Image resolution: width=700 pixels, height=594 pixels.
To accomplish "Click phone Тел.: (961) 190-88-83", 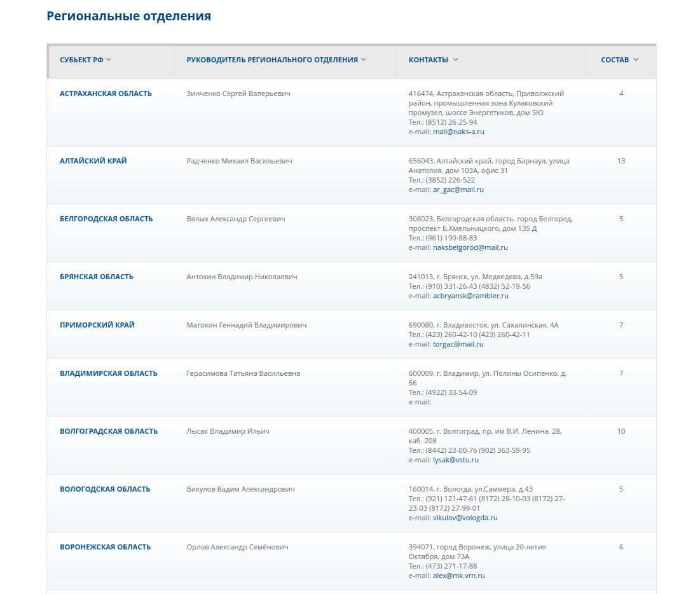I will click(x=443, y=238).
